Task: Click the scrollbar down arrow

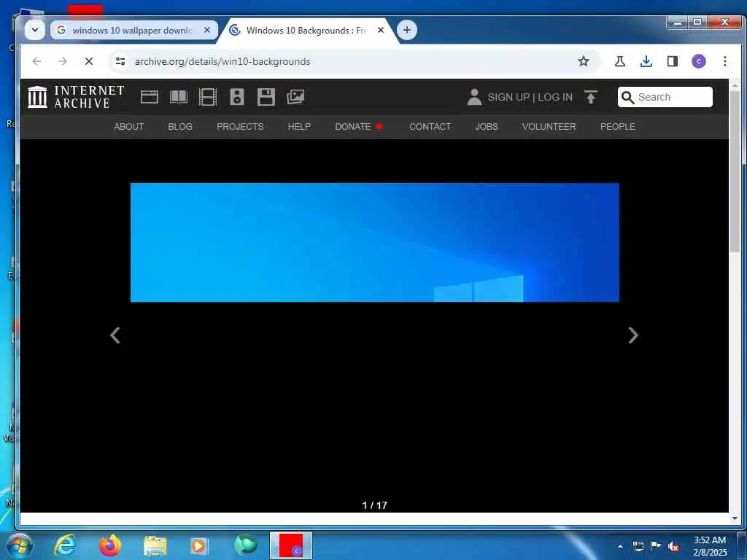Action: point(734,518)
